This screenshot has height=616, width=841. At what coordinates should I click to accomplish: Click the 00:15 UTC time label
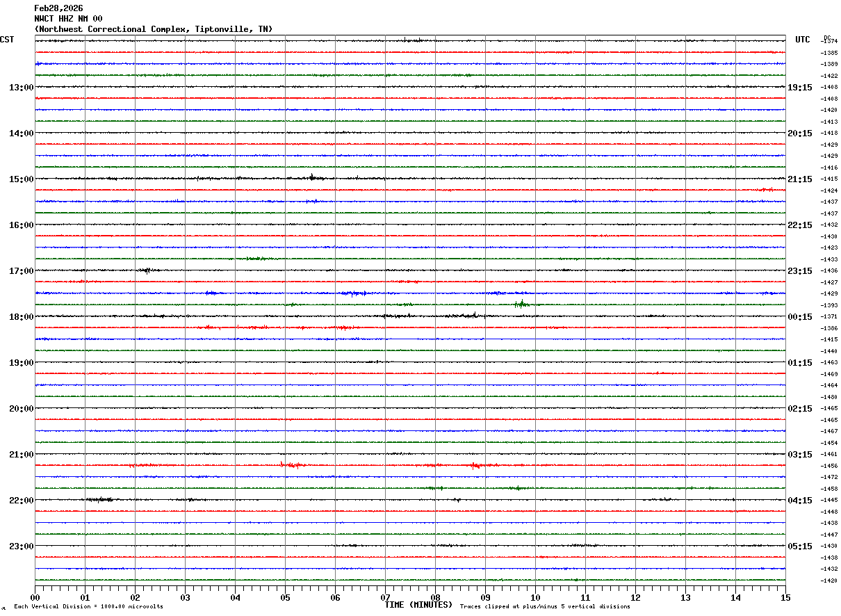tap(799, 317)
